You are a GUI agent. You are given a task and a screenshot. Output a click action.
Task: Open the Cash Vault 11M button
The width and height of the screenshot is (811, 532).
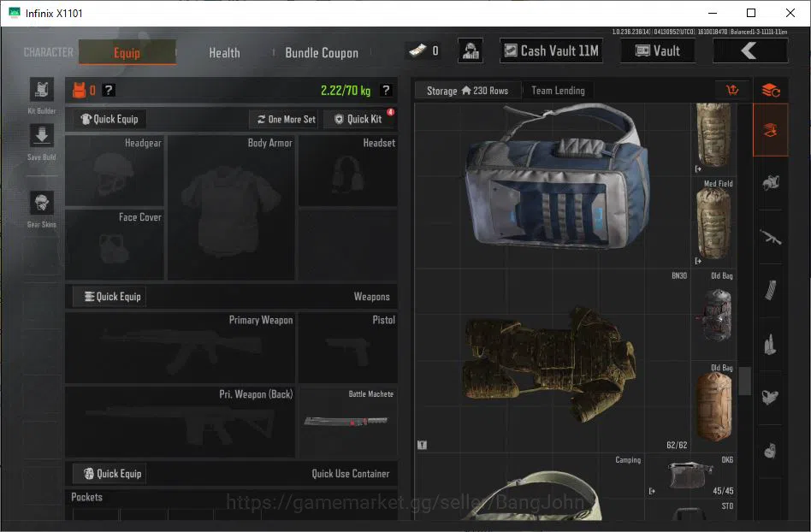point(551,50)
